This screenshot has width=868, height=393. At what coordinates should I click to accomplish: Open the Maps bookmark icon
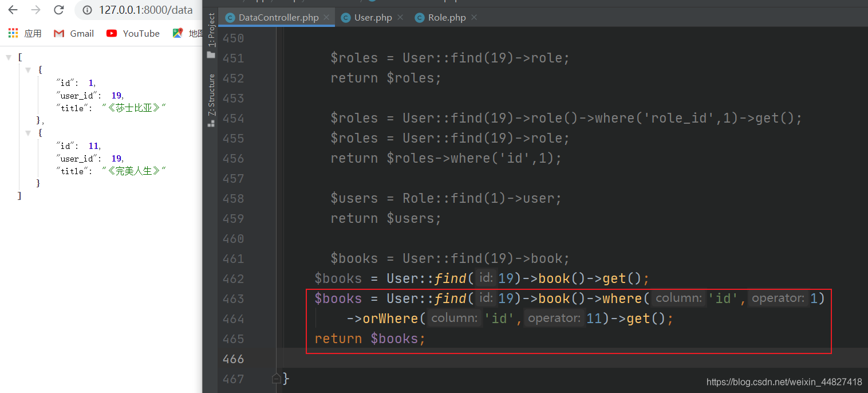click(177, 33)
